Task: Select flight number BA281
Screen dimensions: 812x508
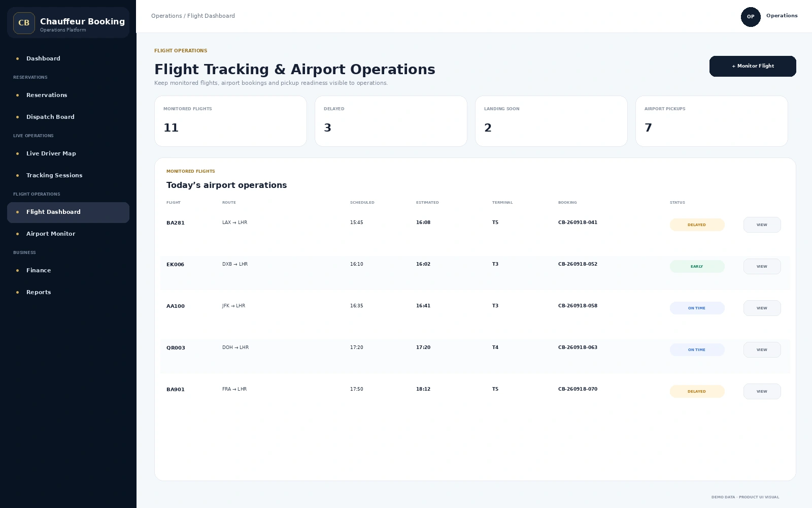Action: 176,223
